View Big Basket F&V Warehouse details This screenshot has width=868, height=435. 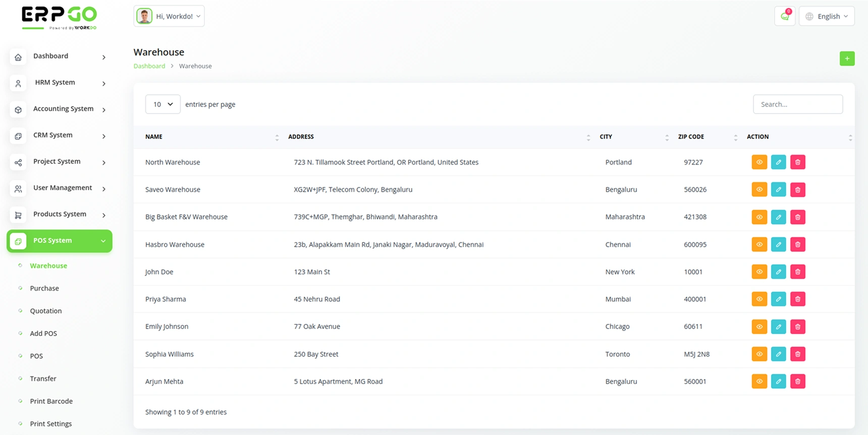pyautogui.click(x=759, y=217)
